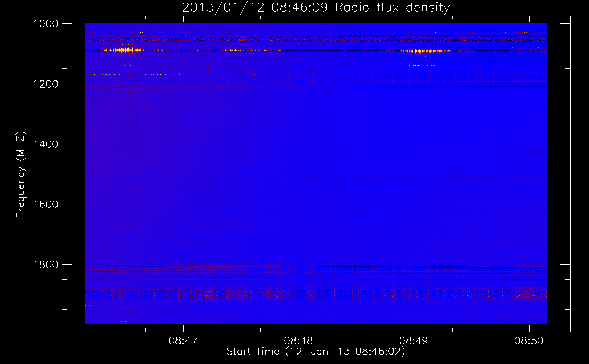The width and height of the screenshot is (589, 364).
Task: Click the 1200 frequency tick label
Action: click(x=46, y=84)
